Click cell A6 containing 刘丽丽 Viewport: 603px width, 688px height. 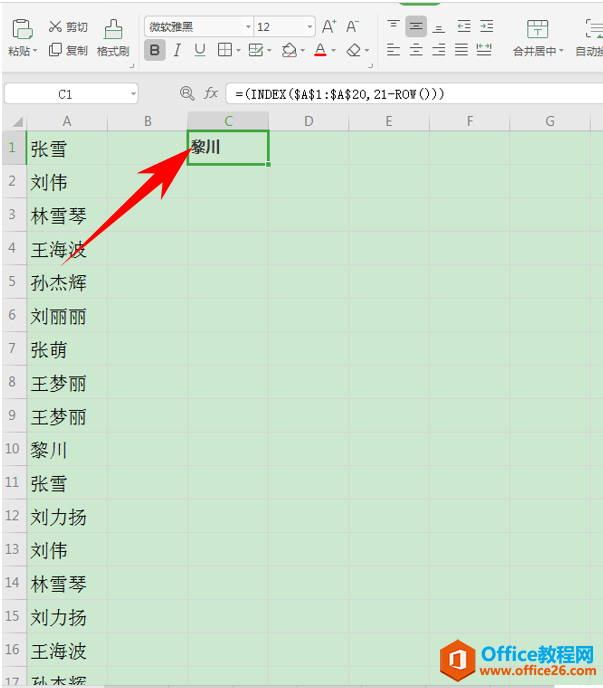point(67,315)
